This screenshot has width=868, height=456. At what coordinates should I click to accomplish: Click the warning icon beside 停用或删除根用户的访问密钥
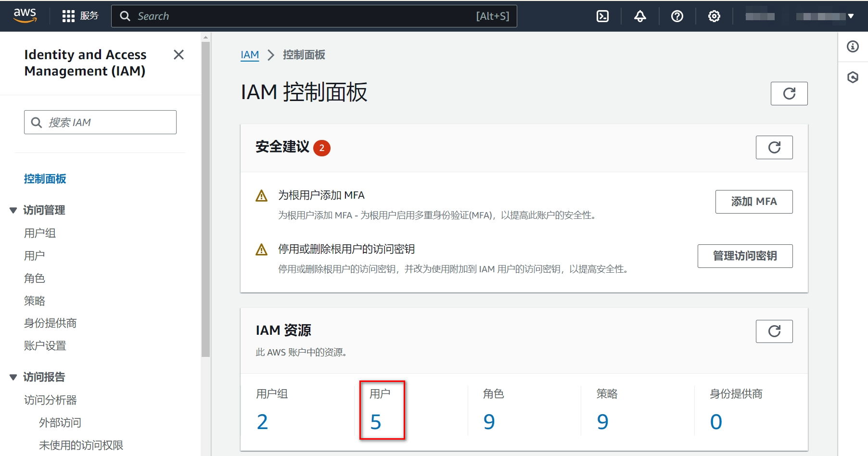(x=261, y=250)
